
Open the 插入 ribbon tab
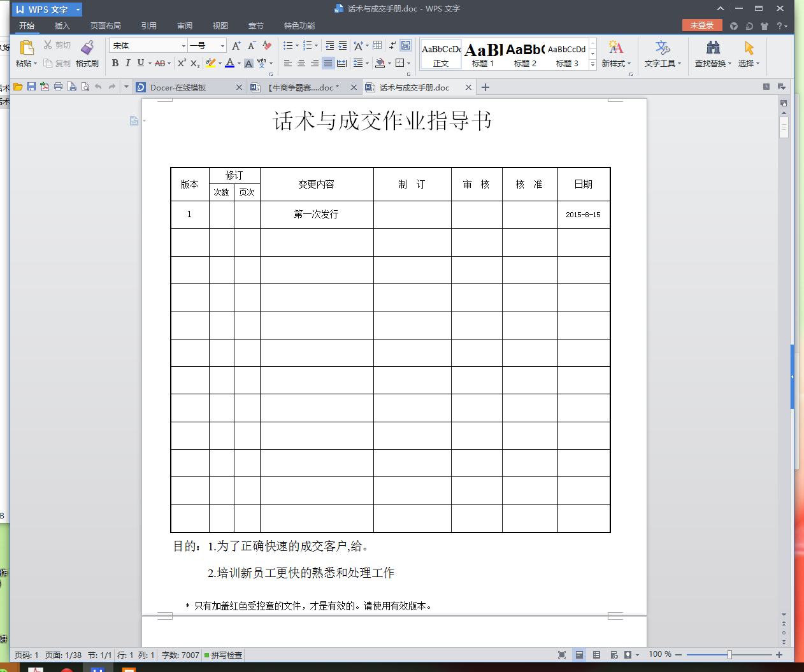point(62,25)
